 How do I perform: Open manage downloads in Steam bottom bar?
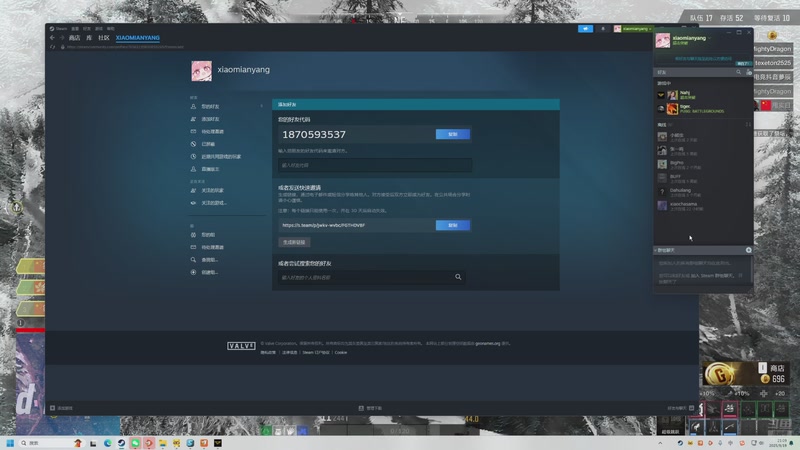click(x=370, y=408)
